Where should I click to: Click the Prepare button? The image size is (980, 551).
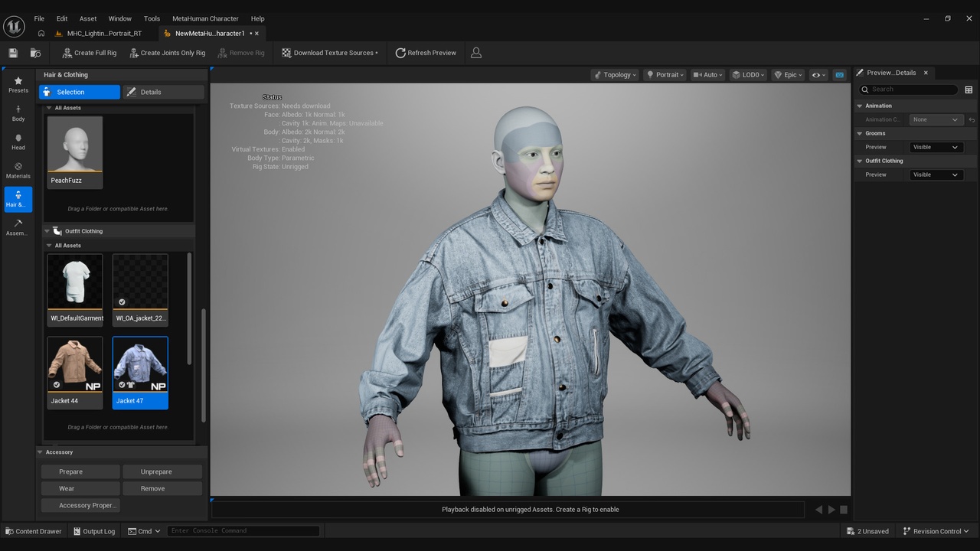coord(80,471)
